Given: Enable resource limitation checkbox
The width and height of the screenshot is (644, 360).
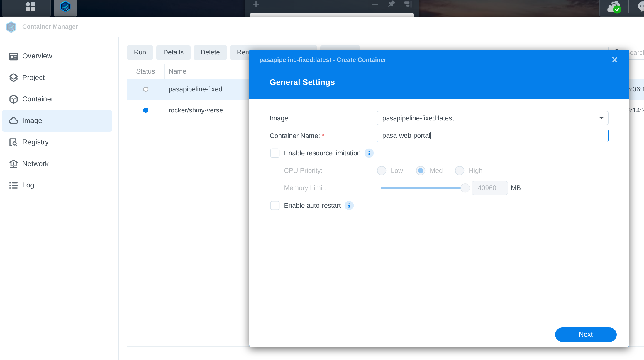Looking at the screenshot, I should [275, 153].
